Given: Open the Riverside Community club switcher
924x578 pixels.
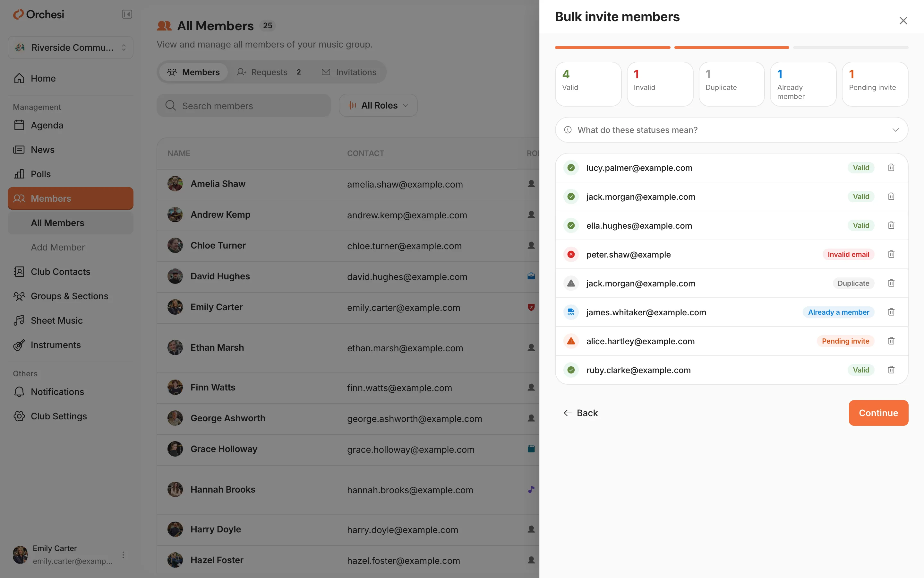Looking at the screenshot, I should 71,48.
